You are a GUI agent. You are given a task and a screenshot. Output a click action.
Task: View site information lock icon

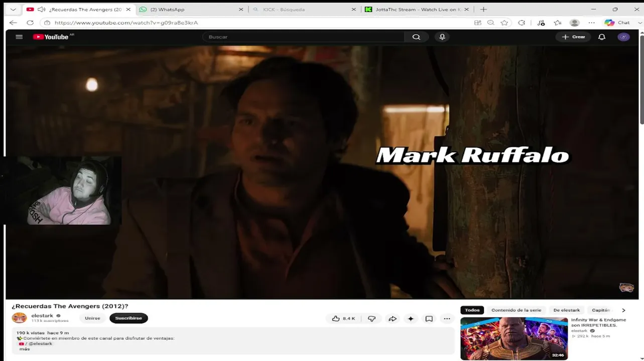tap(47, 23)
